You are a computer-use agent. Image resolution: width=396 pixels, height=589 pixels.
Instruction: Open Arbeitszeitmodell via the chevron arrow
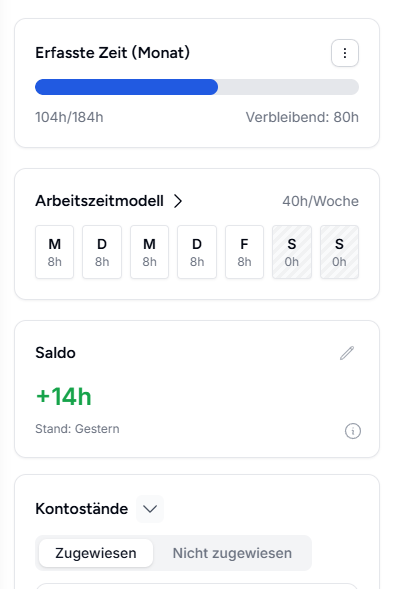[178, 201]
